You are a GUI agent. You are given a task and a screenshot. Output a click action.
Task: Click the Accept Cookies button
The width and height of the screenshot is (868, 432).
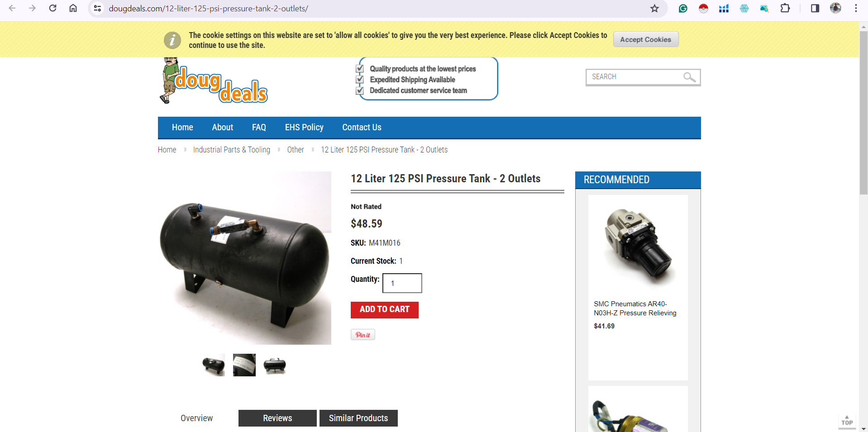tap(646, 39)
